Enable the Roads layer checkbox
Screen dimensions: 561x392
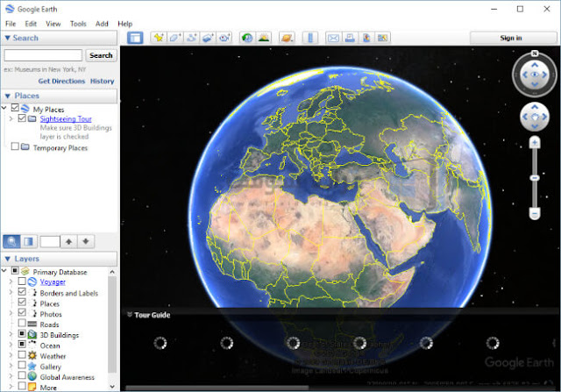click(22, 323)
